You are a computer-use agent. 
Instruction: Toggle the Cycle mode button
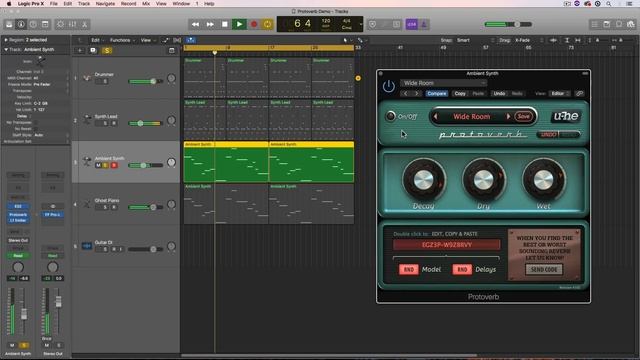(267, 24)
